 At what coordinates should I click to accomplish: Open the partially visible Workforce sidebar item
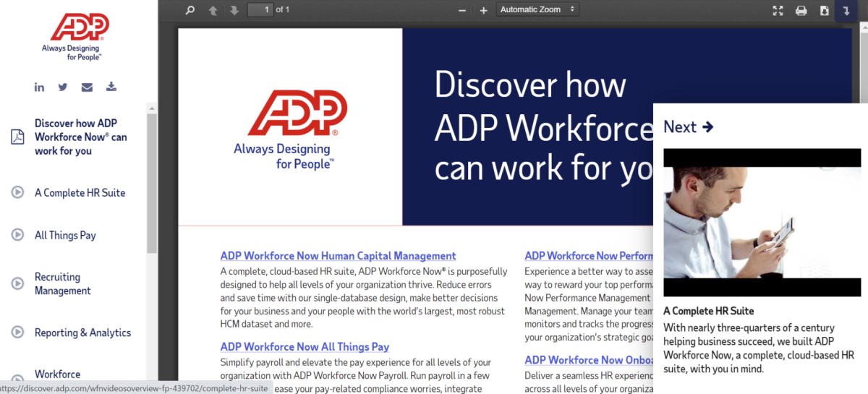point(58,374)
